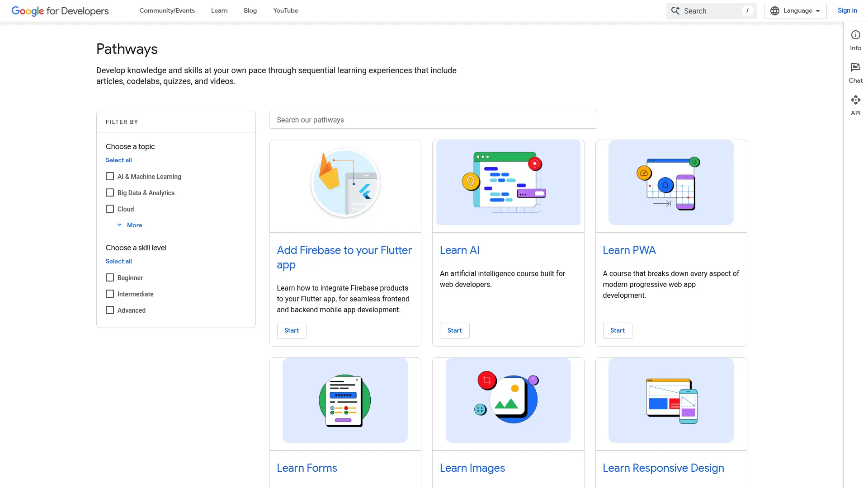Open the Learn navigation menu
This screenshot has height=488, width=868.
(219, 11)
